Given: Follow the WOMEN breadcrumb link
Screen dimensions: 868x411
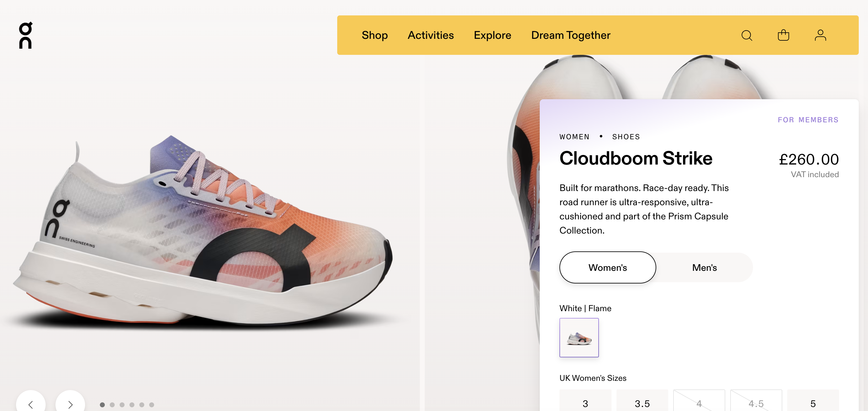Looking at the screenshot, I should 575,137.
